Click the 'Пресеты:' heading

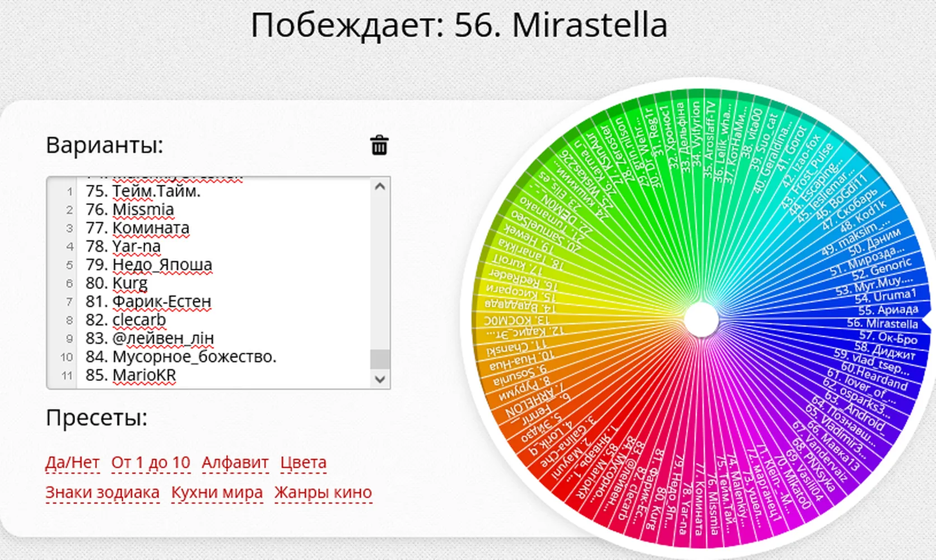point(96,418)
